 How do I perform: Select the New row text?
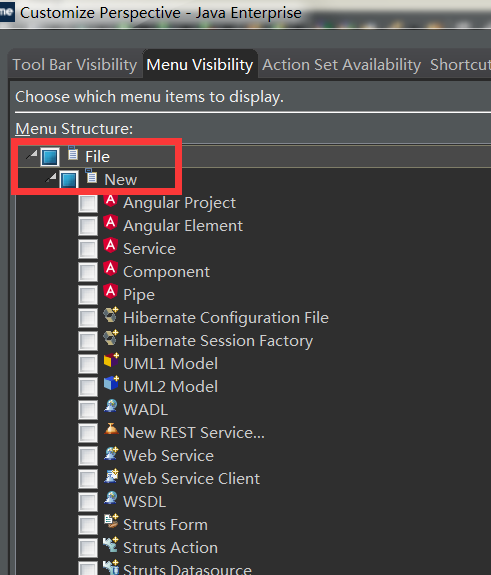pos(121,180)
